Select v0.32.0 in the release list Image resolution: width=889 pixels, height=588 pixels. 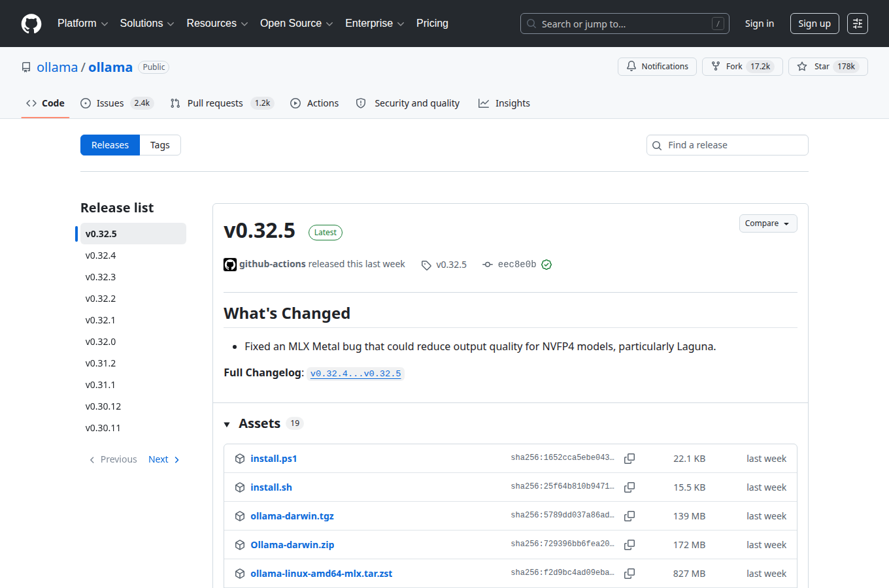coord(133,342)
